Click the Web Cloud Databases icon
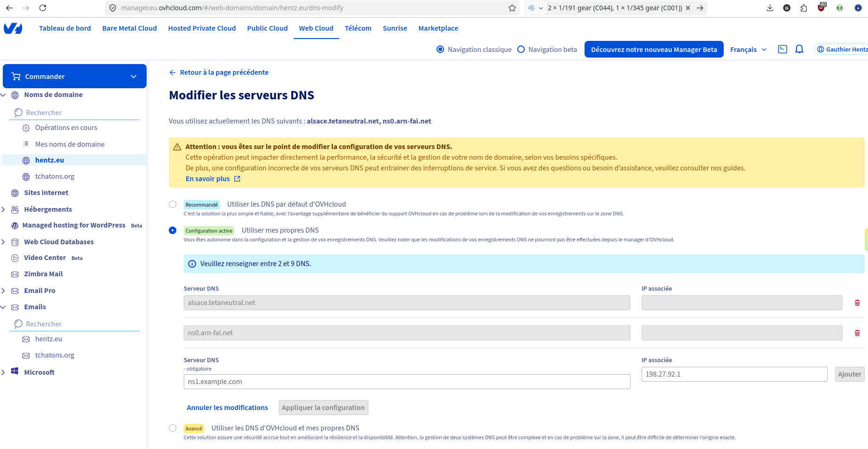 (15, 242)
